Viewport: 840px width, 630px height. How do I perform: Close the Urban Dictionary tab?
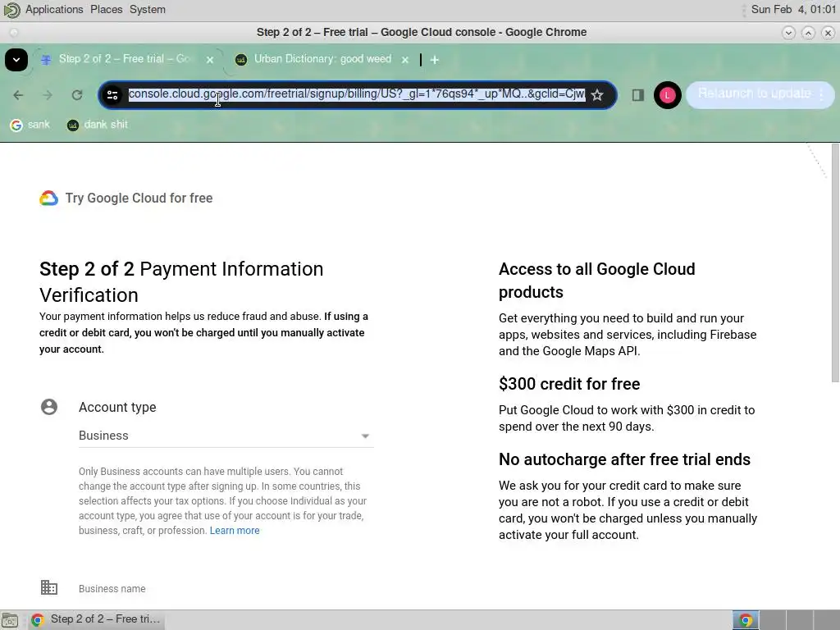[x=405, y=59]
